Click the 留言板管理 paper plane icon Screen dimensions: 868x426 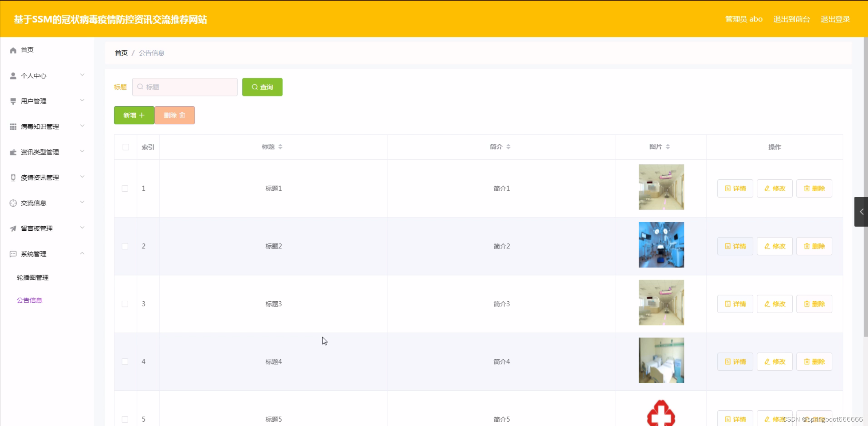tap(13, 229)
